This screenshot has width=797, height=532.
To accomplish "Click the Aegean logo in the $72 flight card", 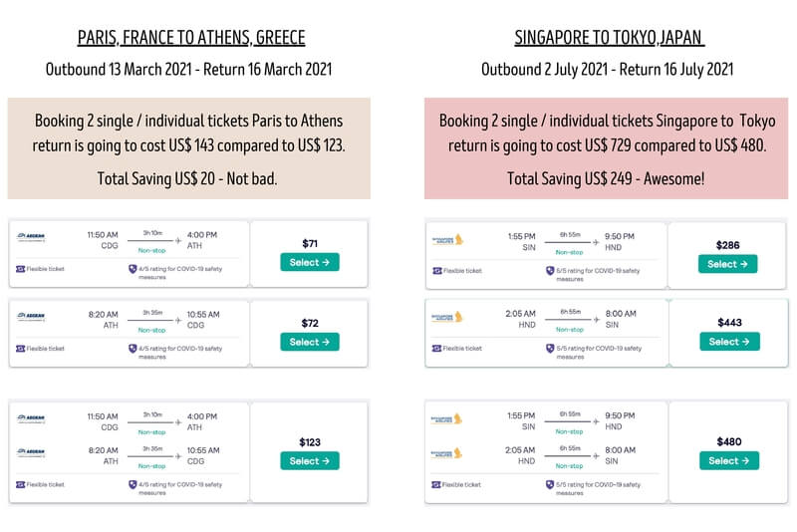I will pos(31,316).
